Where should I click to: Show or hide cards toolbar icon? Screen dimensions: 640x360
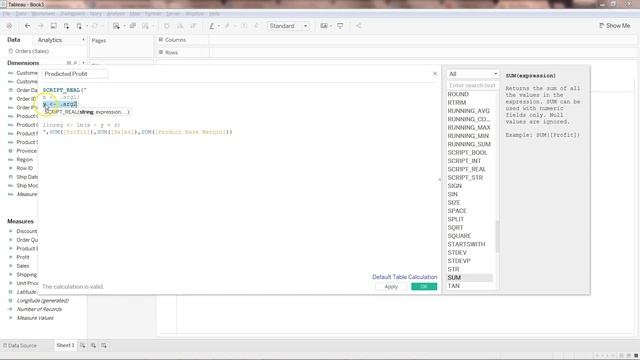(324, 26)
